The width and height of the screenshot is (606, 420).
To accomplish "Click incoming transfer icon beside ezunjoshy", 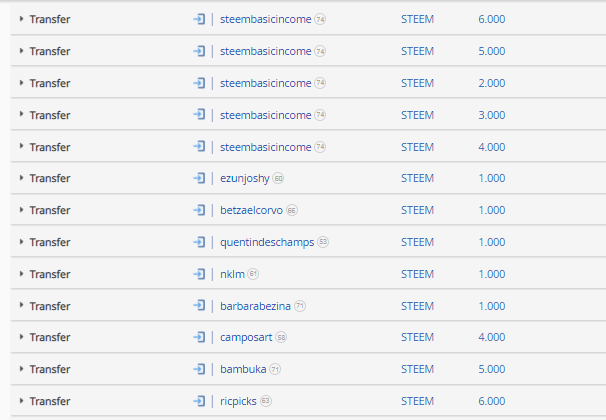I will pos(199,178).
